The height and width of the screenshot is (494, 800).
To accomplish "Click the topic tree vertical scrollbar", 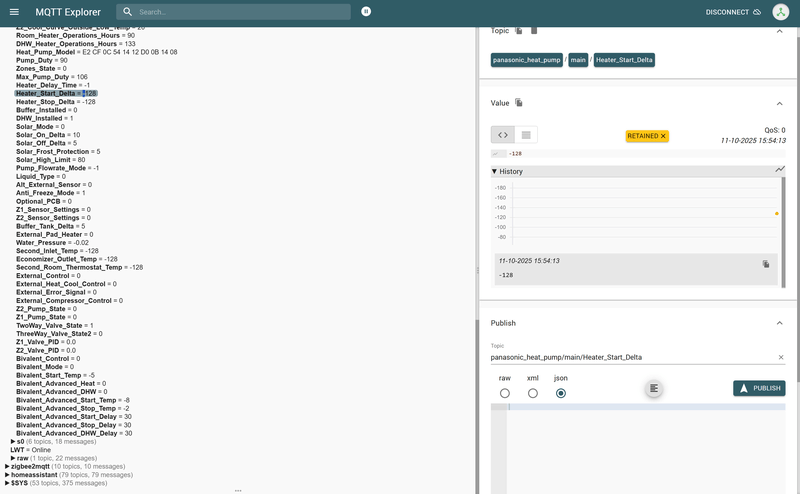I will pos(477,406).
